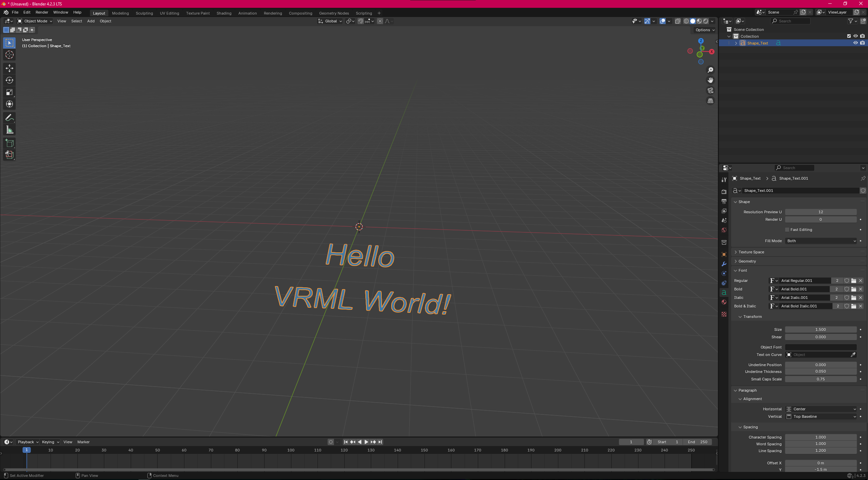This screenshot has width=868, height=480.
Task: Open the Object Mode dropdown
Action: 35,21
